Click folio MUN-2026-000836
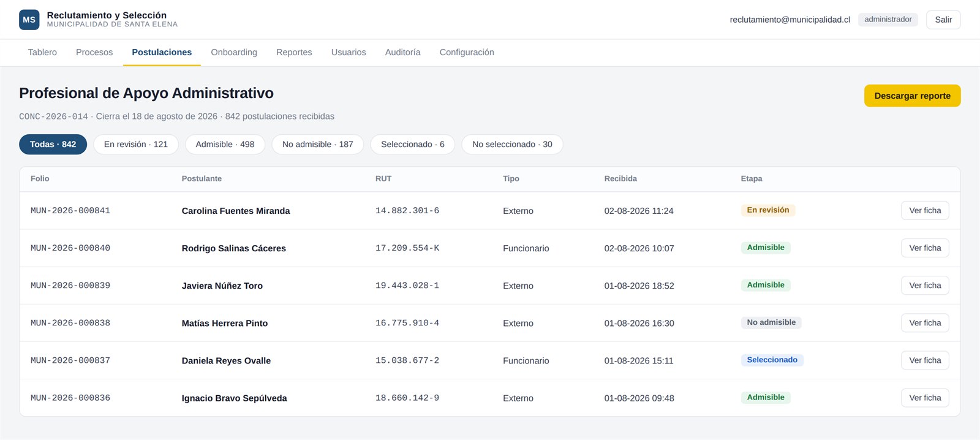The image size is (980, 440). [70, 398]
